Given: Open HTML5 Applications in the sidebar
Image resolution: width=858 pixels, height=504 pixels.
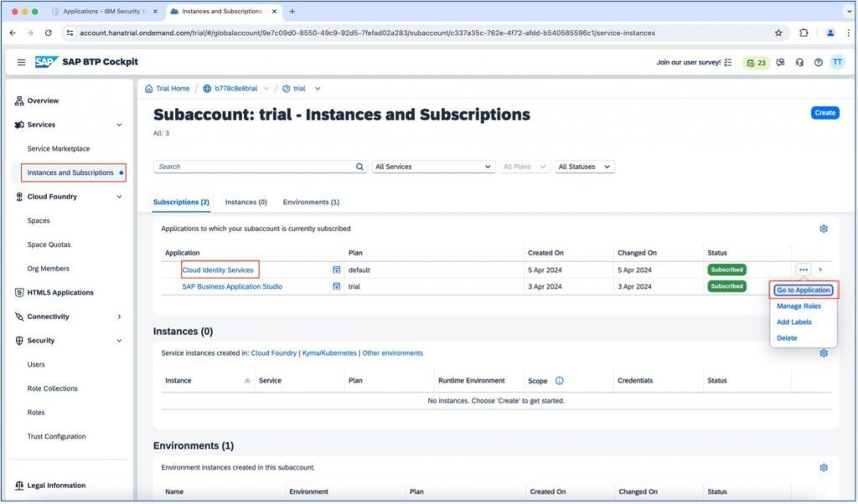Looking at the screenshot, I should tap(60, 292).
